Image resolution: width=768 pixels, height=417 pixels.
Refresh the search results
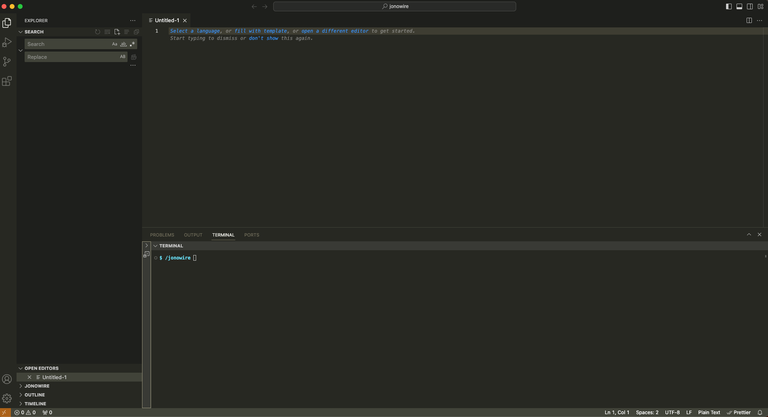pyautogui.click(x=97, y=32)
